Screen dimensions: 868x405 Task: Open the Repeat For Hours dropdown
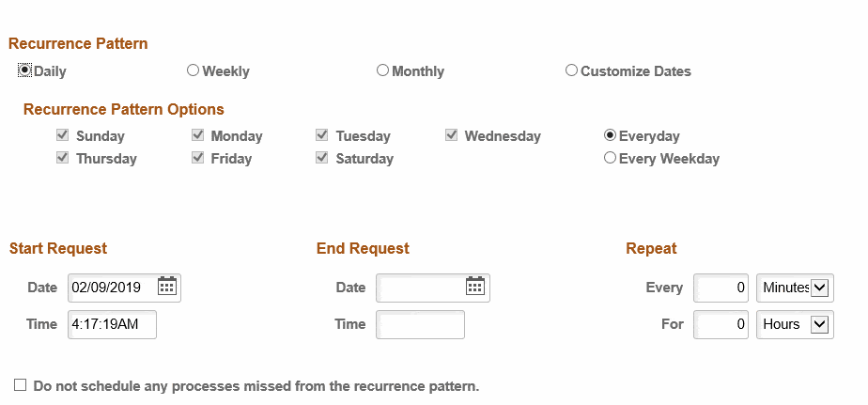tap(795, 324)
